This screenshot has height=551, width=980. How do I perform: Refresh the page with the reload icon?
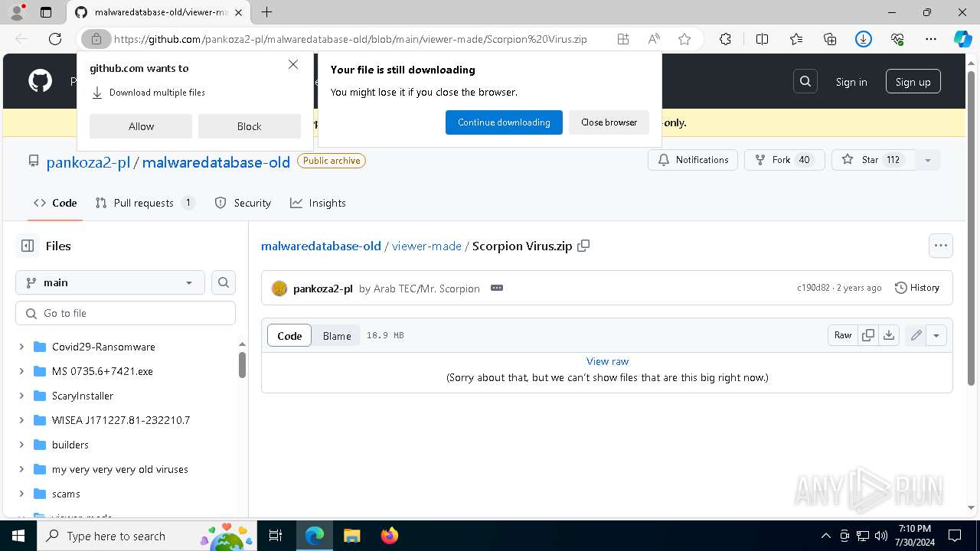(55, 39)
